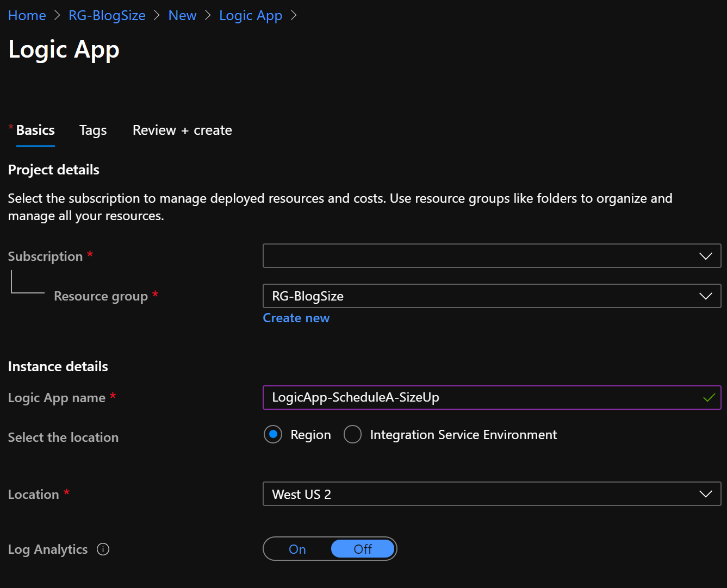Open the Subscription dropdown
Viewport: 727px width, 588px height.
pos(492,256)
